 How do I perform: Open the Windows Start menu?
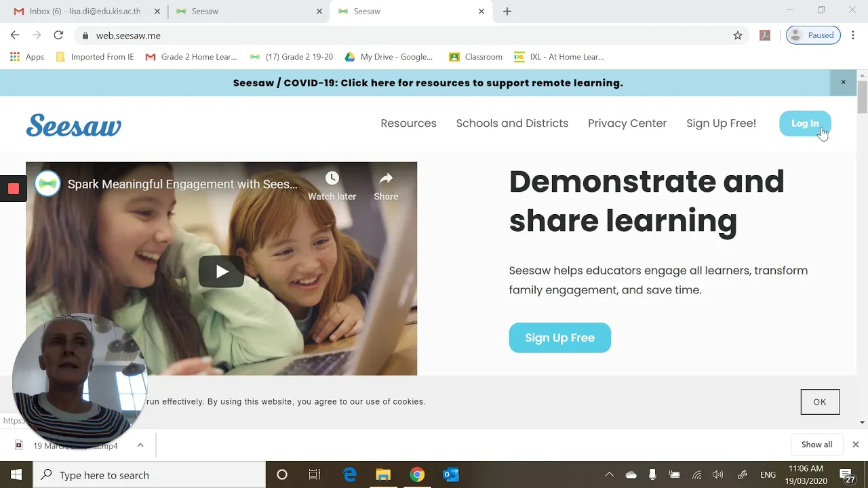[16, 475]
